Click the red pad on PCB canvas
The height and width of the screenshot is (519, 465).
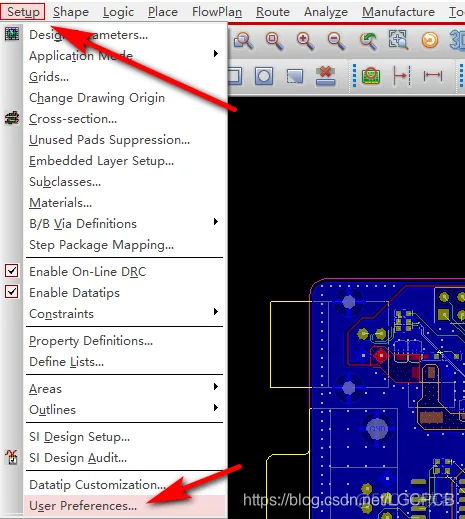pyautogui.click(x=380, y=356)
